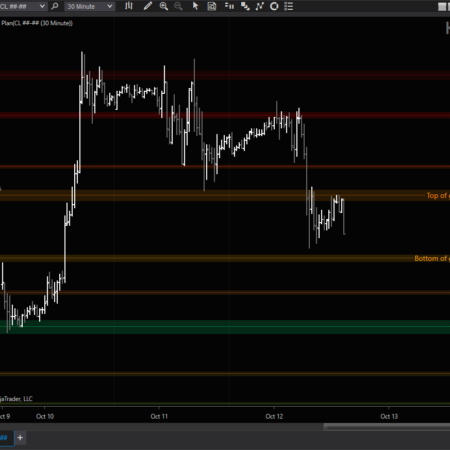Screen dimensions: 450x450
Task: Open the strategies icon
Action: click(x=260, y=6)
